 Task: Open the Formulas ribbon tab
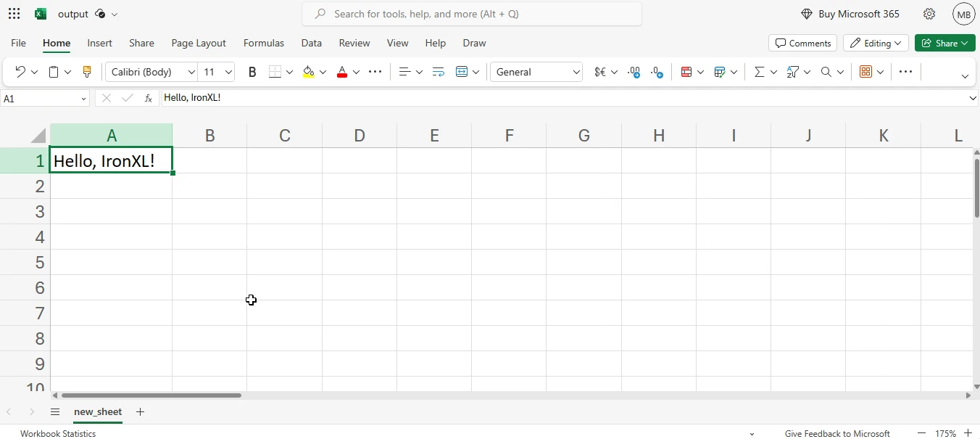click(x=264, y=43)
